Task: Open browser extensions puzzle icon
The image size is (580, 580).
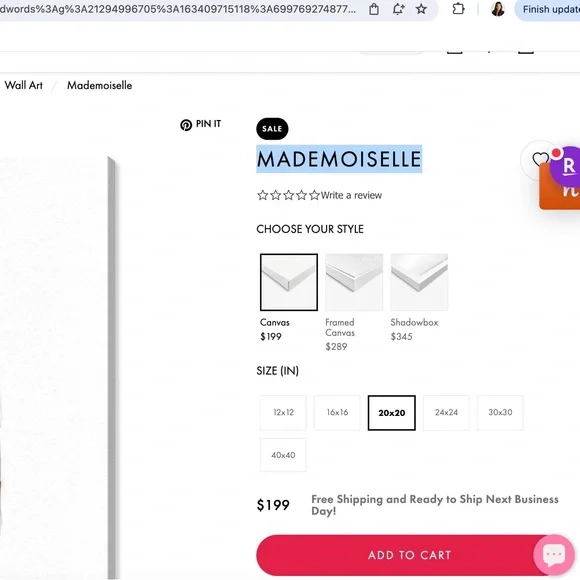Action: click(458, 9)
